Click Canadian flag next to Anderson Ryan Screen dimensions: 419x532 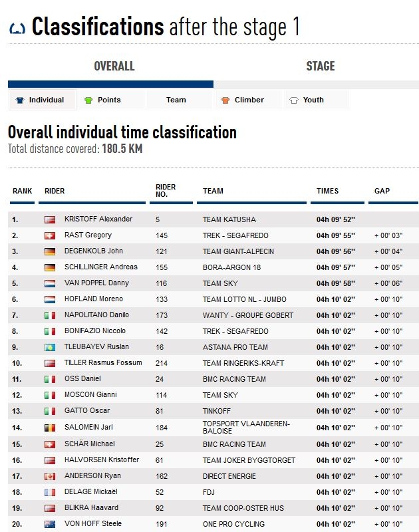(50, 476)
